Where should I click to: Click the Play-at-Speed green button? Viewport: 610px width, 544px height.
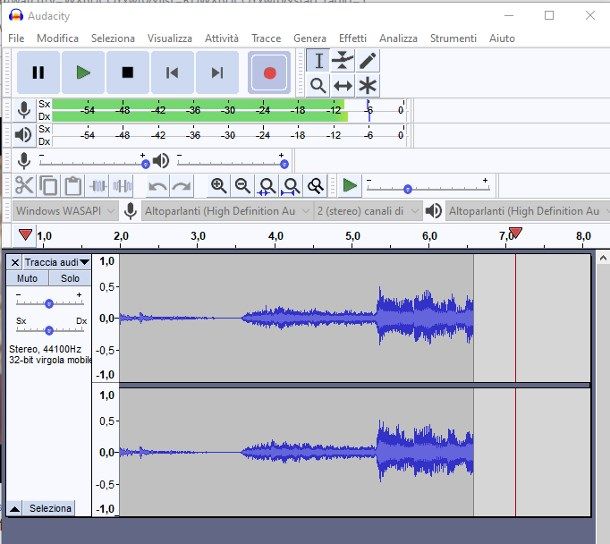pos(350,185)
